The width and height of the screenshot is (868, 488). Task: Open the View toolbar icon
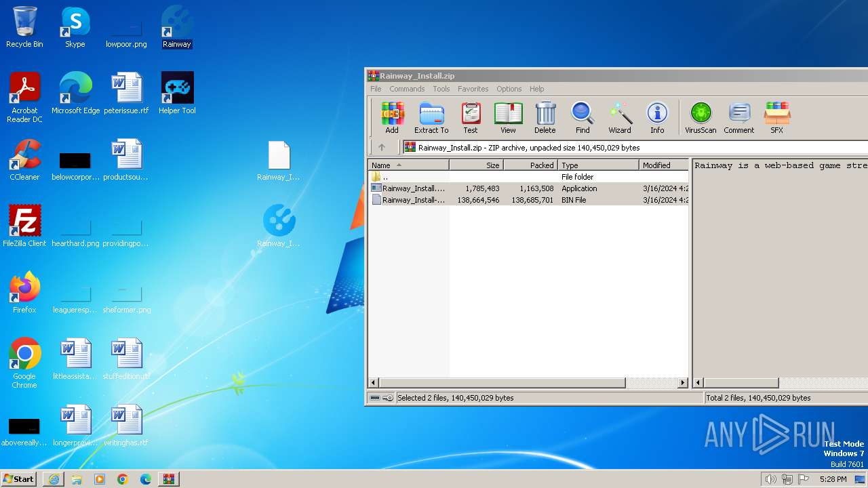[508, 118]
